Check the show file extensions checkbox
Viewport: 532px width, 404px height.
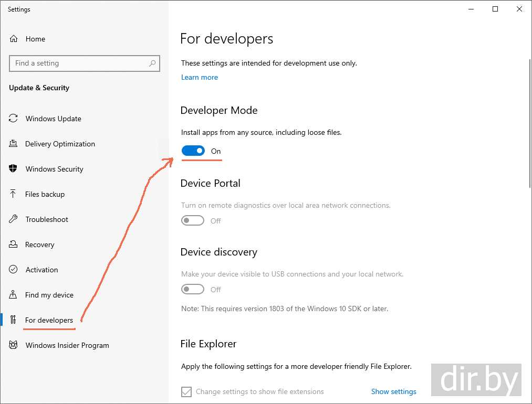pyautogui.click(x=186, y=391)
